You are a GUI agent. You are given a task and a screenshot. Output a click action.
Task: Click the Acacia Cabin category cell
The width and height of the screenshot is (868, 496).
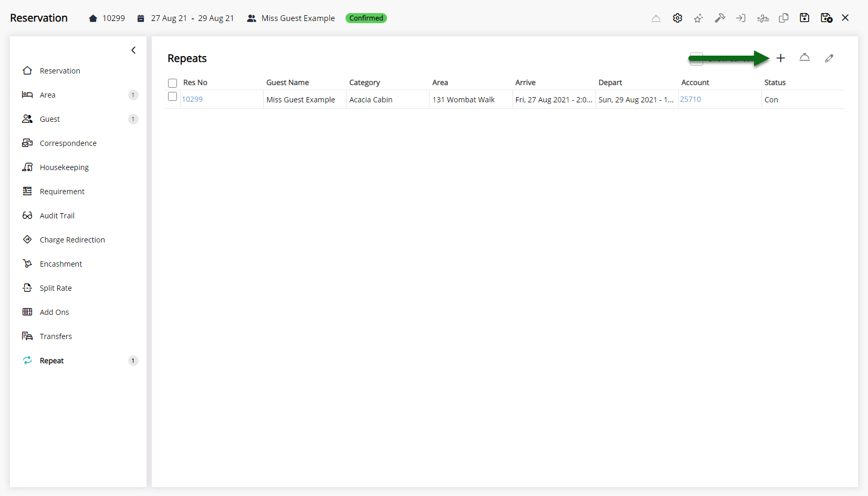[388, 100]
